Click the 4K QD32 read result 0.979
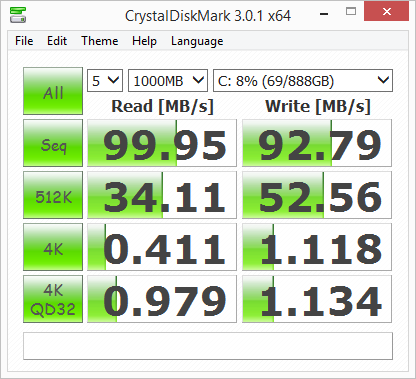Screen dimensions: 416x379 pos(162,299)
